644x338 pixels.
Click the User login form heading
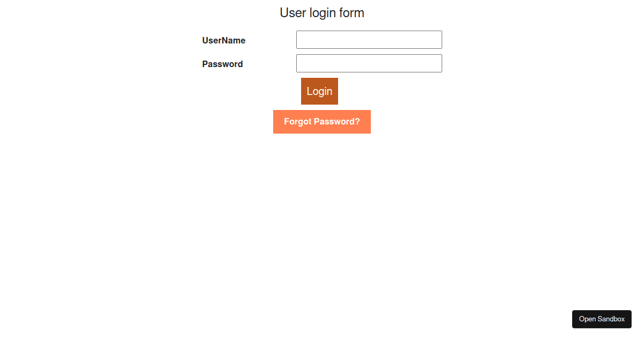point(321,13)
